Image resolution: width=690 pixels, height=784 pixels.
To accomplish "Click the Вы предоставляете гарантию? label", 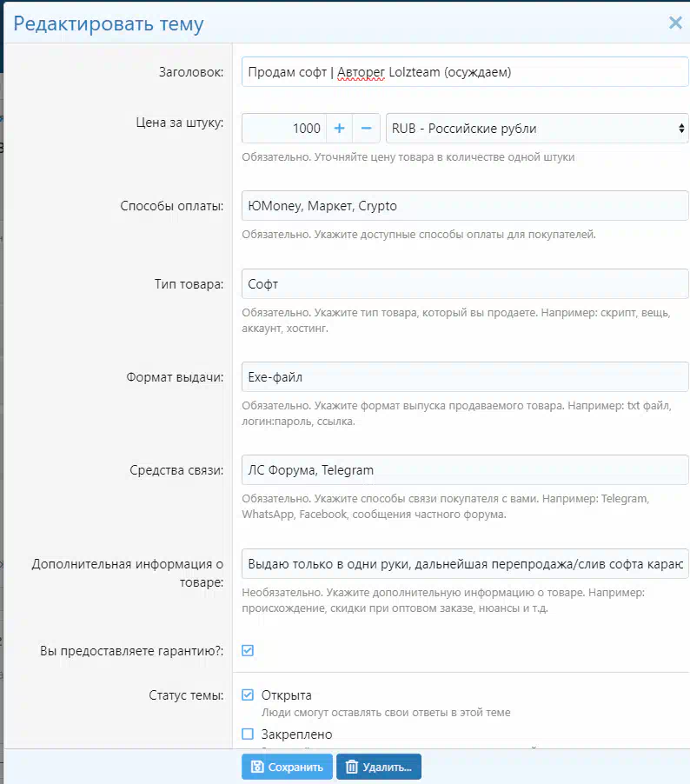I will click(x=132, y=650).
